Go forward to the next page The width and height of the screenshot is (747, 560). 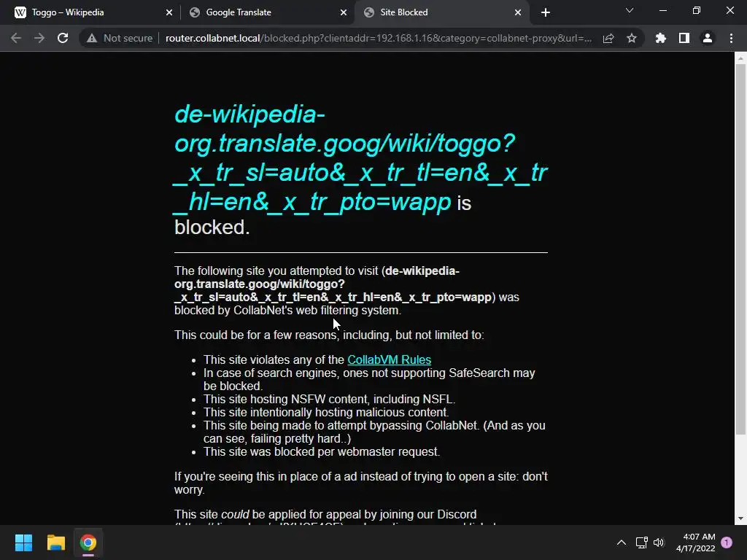[x=39, y=38]
